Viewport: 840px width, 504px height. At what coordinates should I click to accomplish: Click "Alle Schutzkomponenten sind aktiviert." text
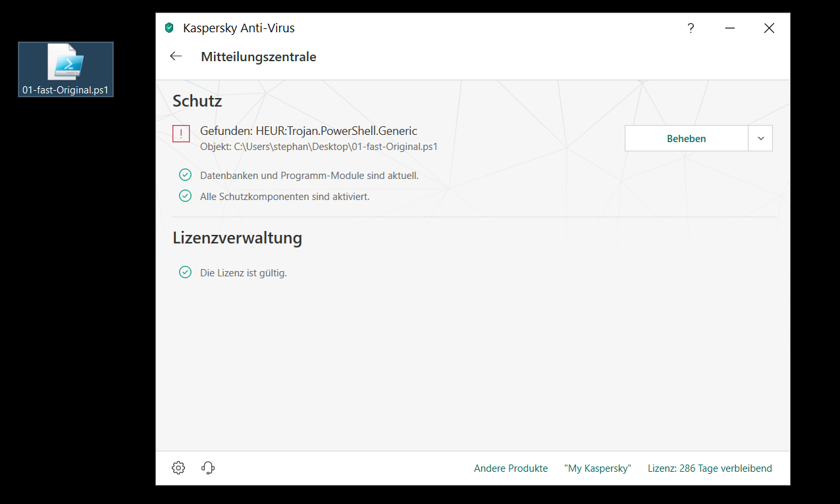point(284,196)
